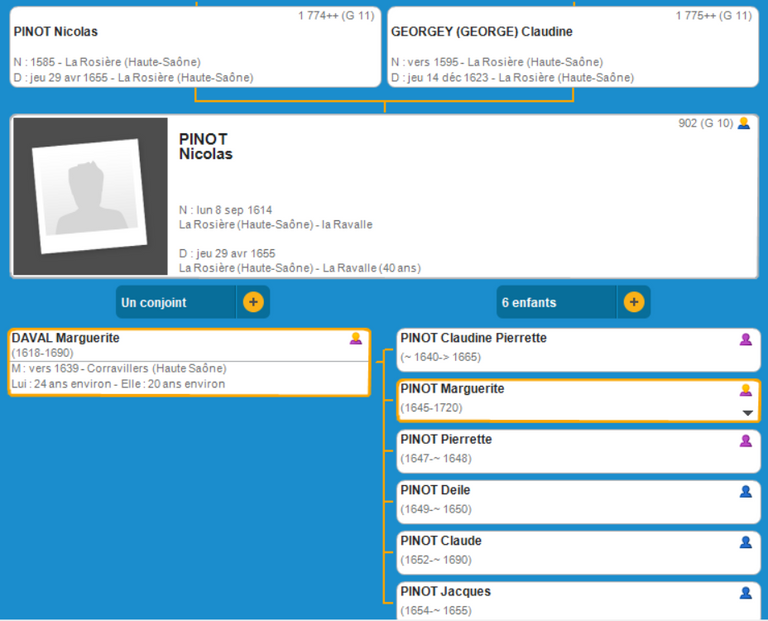The image size is (768, 621).
Task: Select child PINOT Deile name
Action: [436, 491]
